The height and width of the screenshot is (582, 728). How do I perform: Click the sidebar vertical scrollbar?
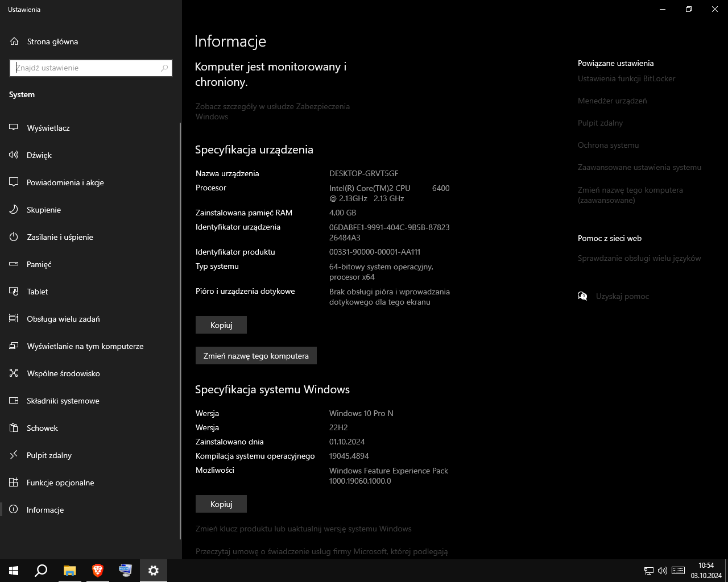click(x=180, y=330)
